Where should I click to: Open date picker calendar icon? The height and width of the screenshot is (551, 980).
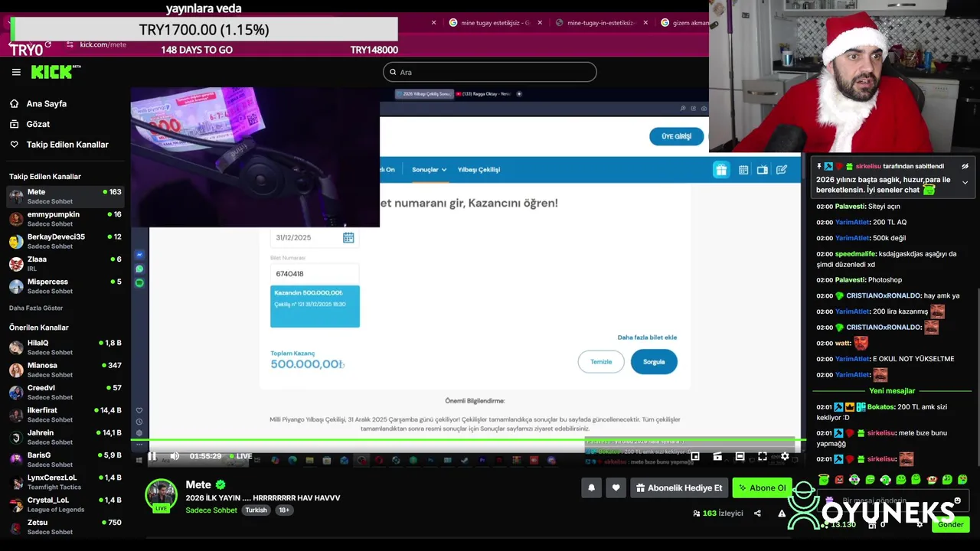pos(348,238)
